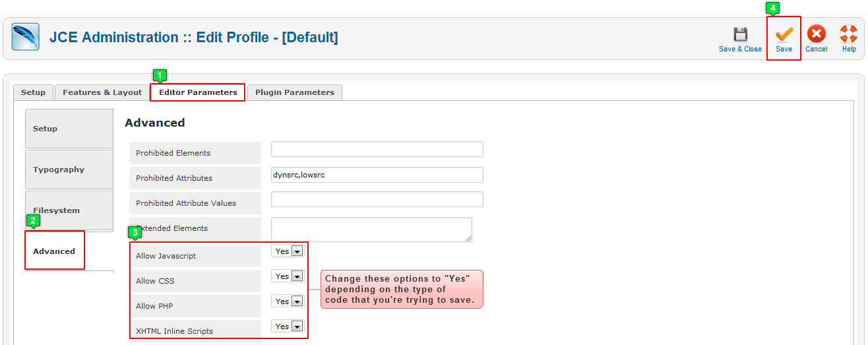Image resolution: width=868 pixels, height=345 pixels.
Task: Open the XHTML Inline Scripts dropdown
Action: (x=288, y=327)
